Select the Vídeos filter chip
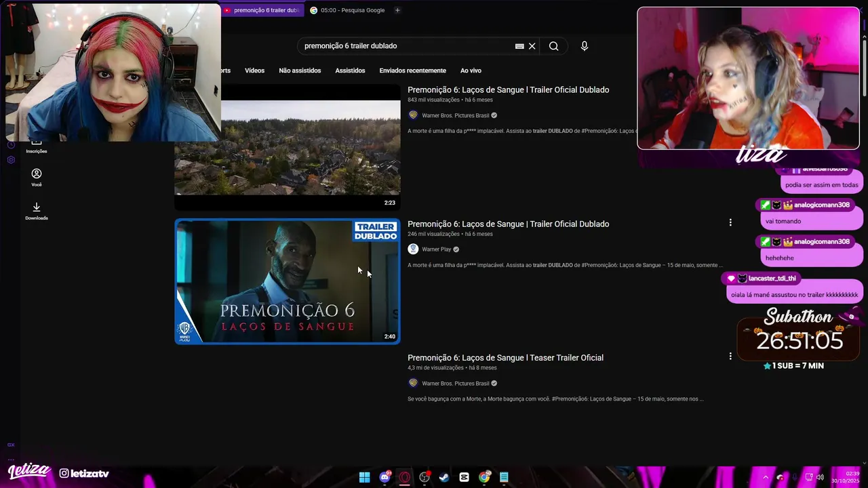This screenshot has height=488, width=868. point(254,70)
